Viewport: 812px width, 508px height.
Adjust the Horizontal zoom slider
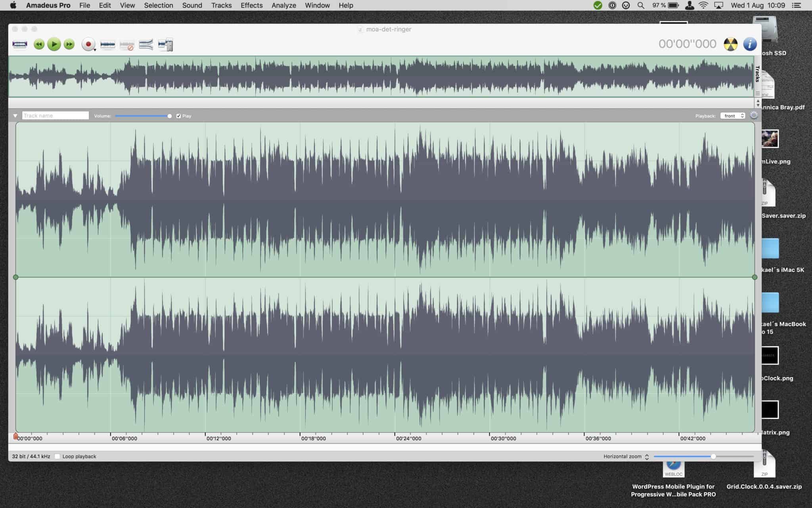point(704,456)
